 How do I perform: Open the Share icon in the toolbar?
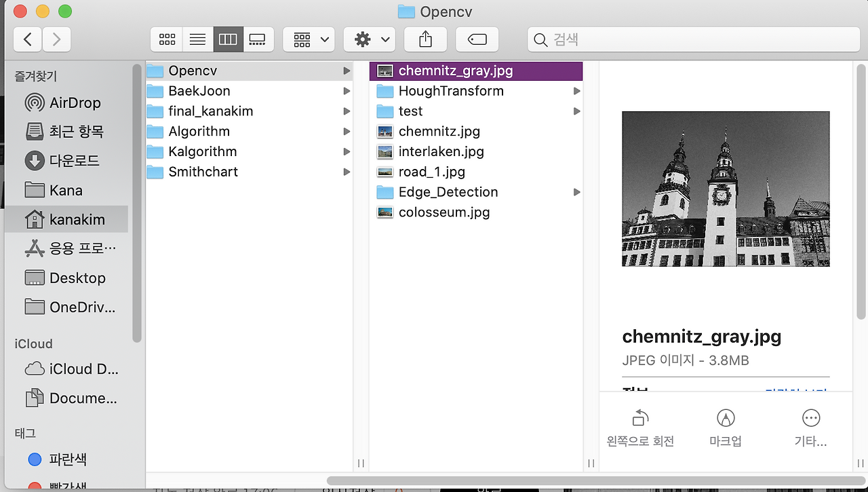tap(425, 39)
